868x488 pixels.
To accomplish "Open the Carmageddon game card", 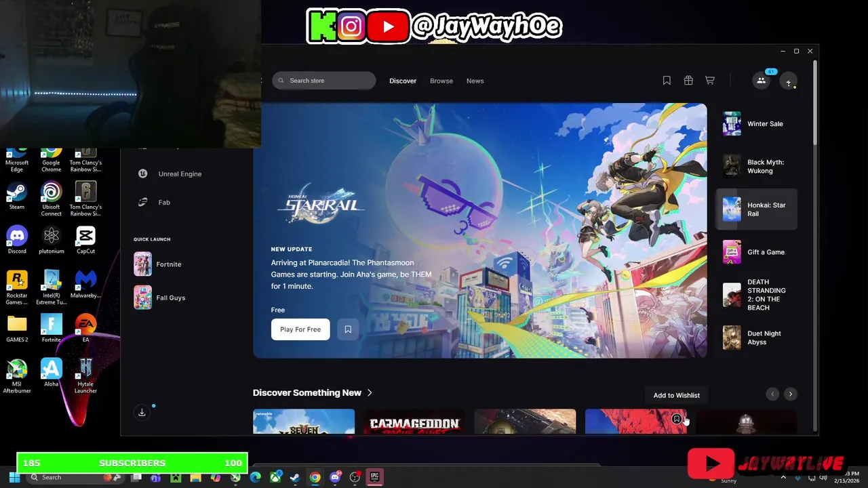I will pos(414,422).
